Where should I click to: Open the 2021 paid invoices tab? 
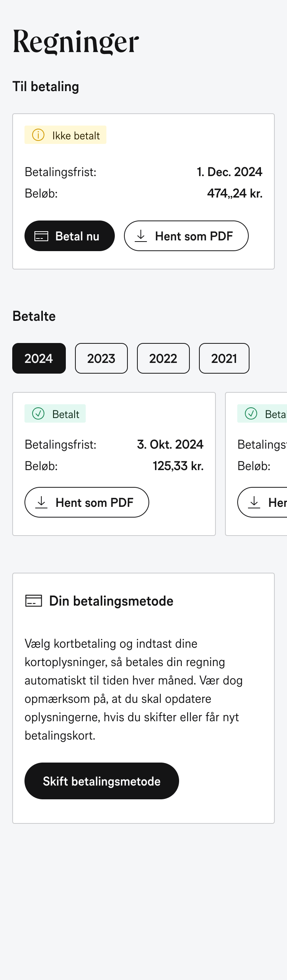point(224,358)
